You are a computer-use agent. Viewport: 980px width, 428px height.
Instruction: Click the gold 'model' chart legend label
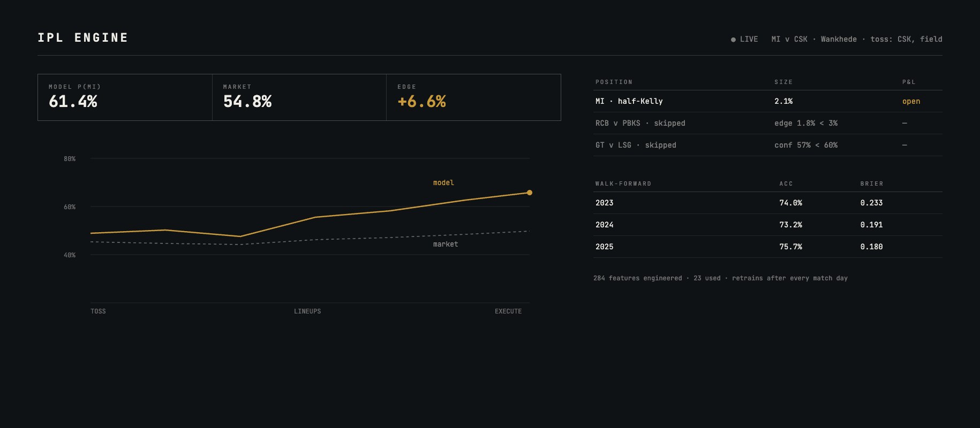click(x=443, y=183)
